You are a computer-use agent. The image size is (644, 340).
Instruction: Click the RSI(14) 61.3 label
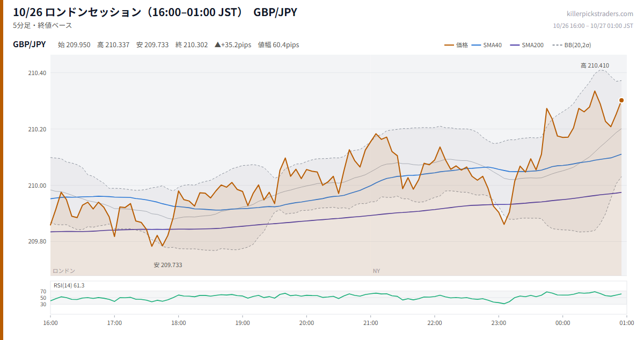pos(69,285)
